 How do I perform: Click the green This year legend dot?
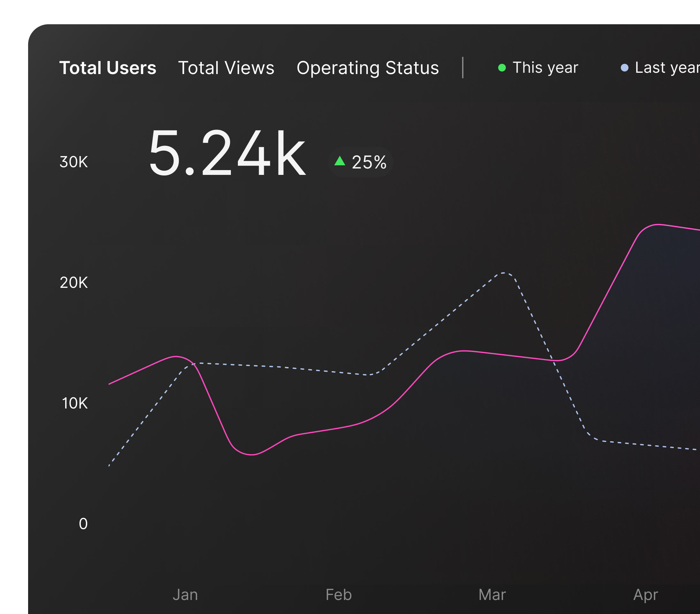[502, 68]
